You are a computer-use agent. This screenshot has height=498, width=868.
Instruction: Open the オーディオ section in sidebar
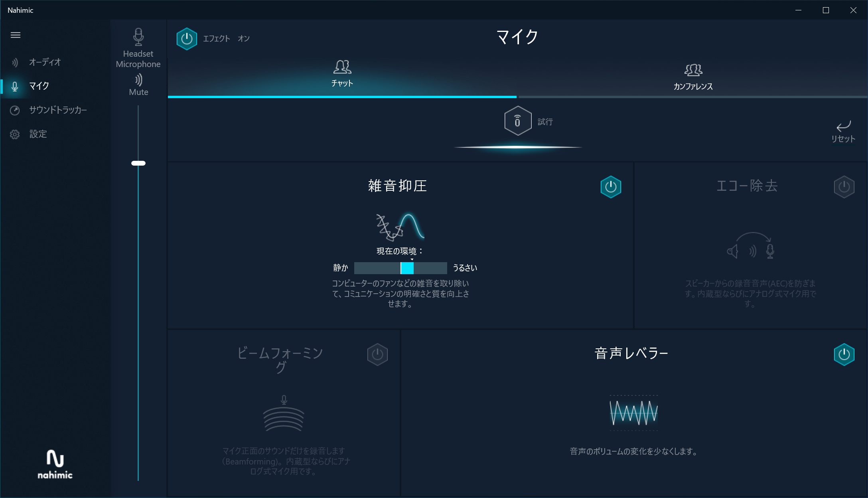tap(45, 62)
